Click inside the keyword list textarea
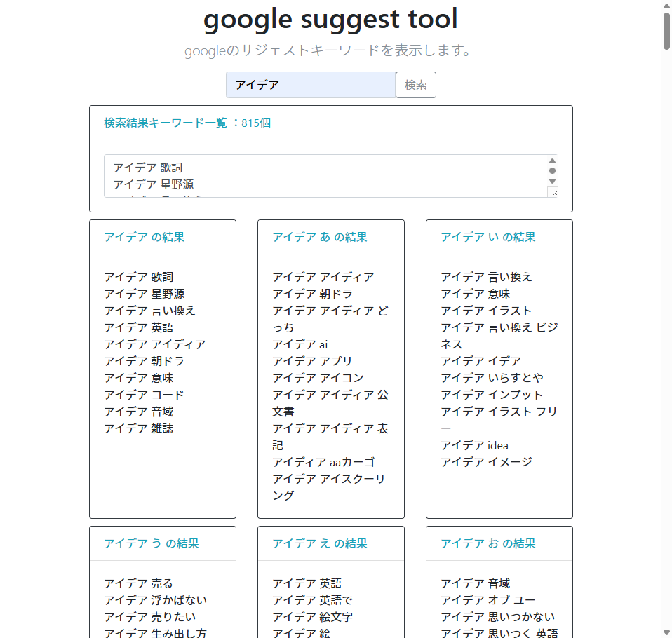Image resolution: width=672 pixels, height=638 pixels. (x=323, y=175)
